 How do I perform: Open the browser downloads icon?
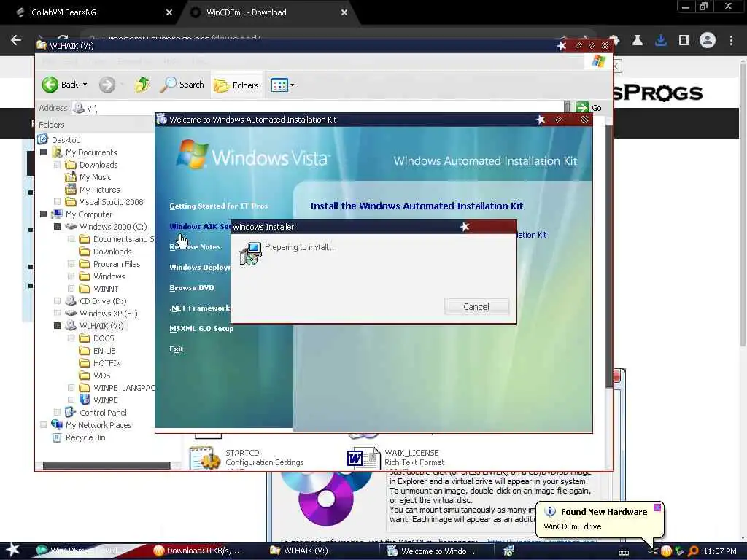pyautogui.click(x=661, y=41)
